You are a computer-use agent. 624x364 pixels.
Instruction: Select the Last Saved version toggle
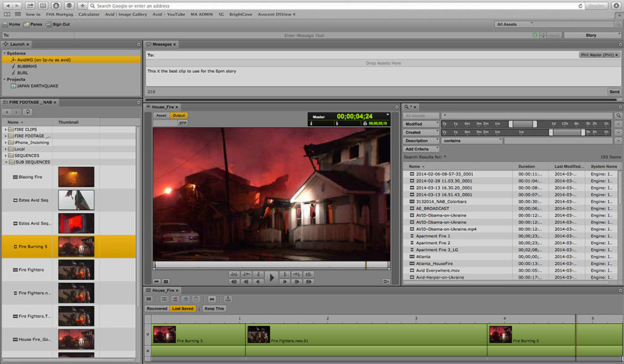pos(182,309)
